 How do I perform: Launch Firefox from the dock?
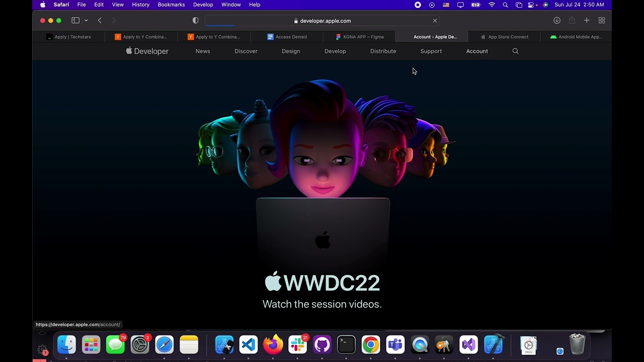pyautogui.click(x=273, y=345)
